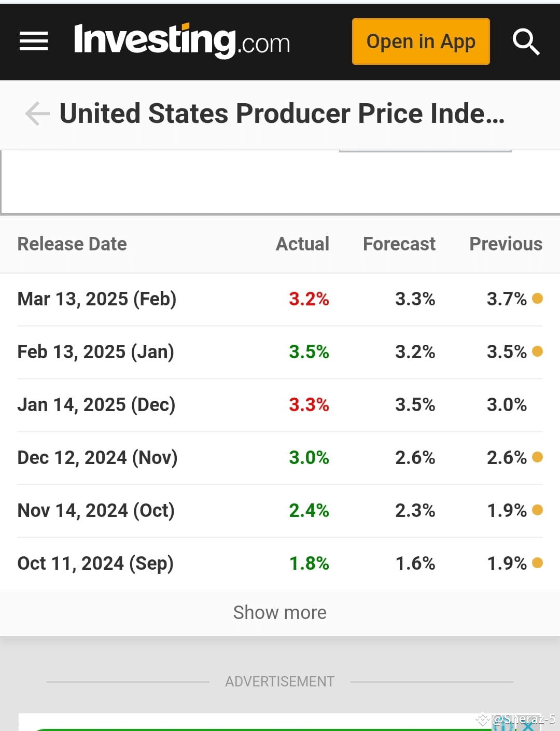Select the Previous column header
This screenshot has height=731, width=560.
[506, 244]
